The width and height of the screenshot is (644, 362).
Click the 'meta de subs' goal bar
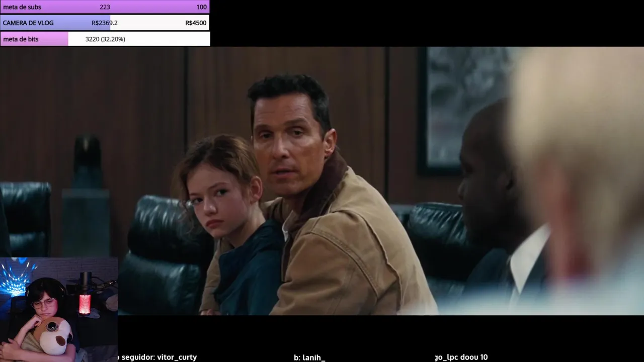(105, 7)
